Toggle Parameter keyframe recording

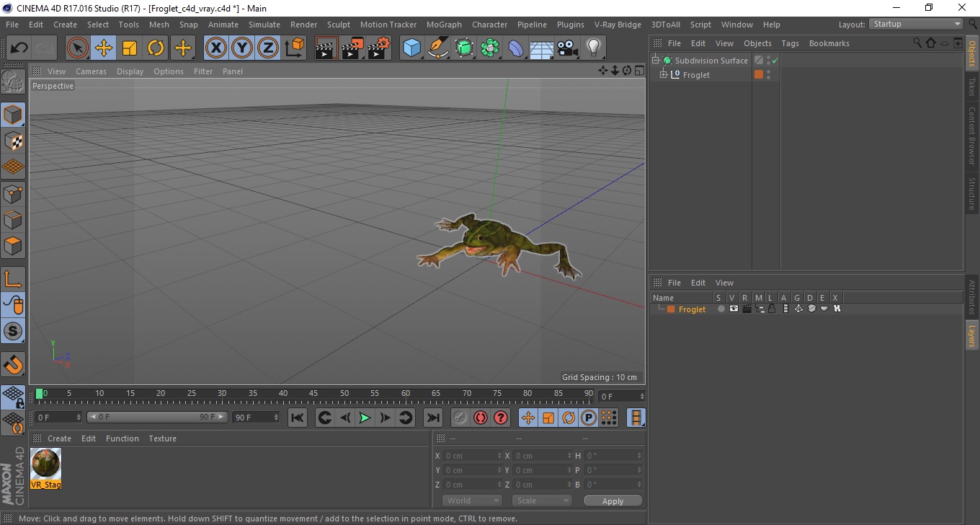tap(589, 418)
